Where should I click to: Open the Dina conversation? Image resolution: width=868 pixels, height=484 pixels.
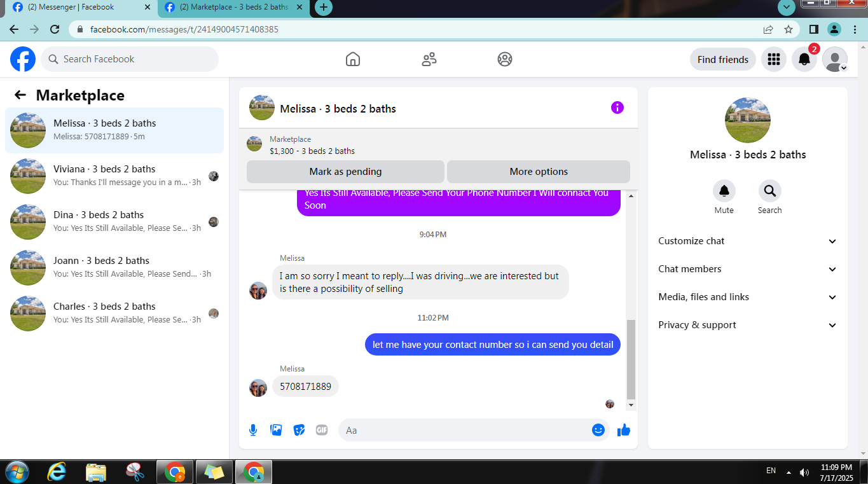point(114,222)
